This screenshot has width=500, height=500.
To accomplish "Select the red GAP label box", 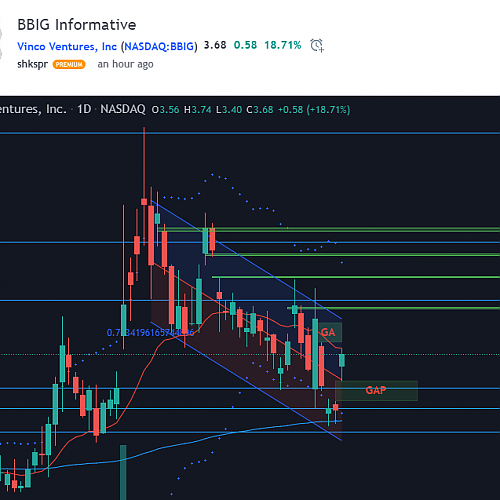I will point(376,390).
